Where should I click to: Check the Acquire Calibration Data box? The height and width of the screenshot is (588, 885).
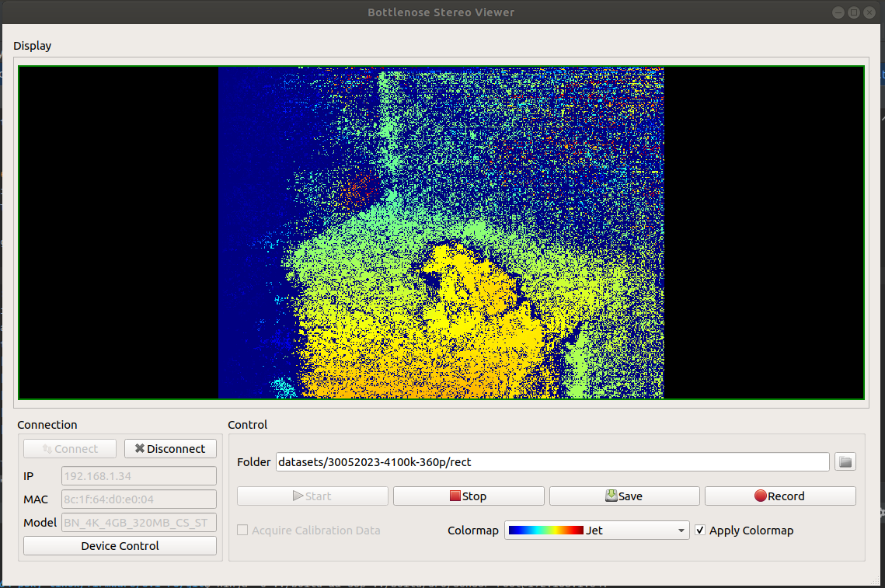pyautogui.click(x=243, y=531)
